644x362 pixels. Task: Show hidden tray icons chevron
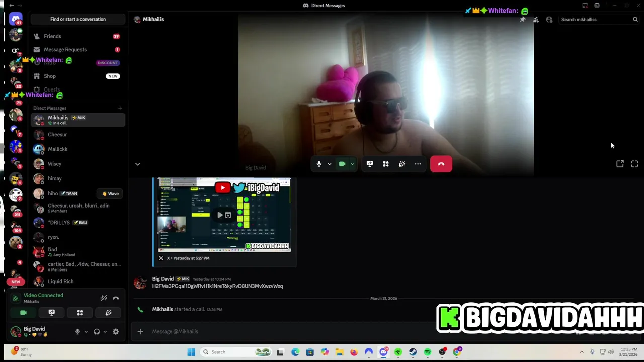[x=582, y=352]
